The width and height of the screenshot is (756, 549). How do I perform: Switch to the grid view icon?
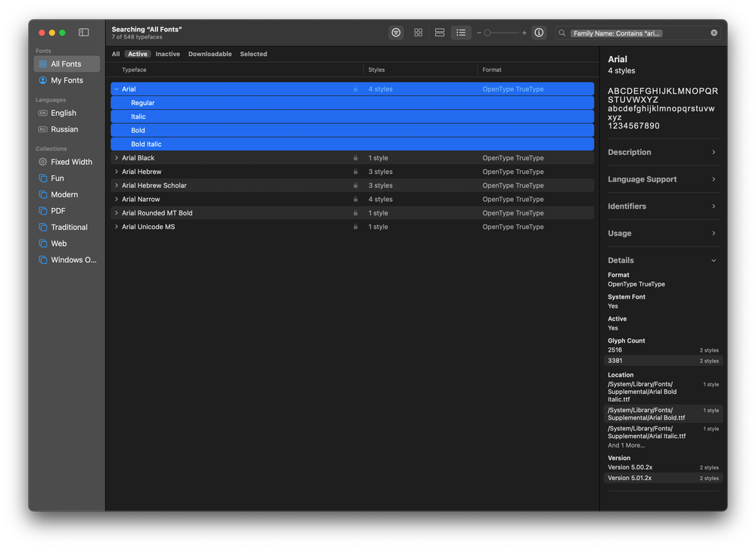pos(418,33)
